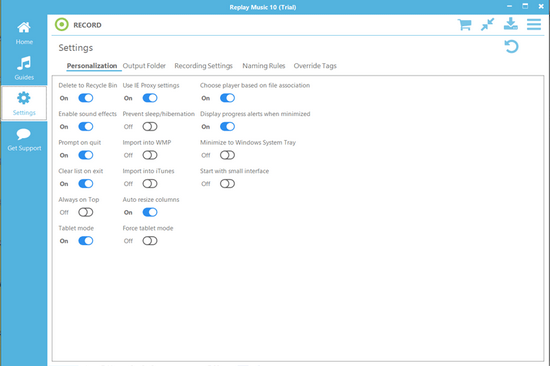Open Override Tags tab

[315, 66]
